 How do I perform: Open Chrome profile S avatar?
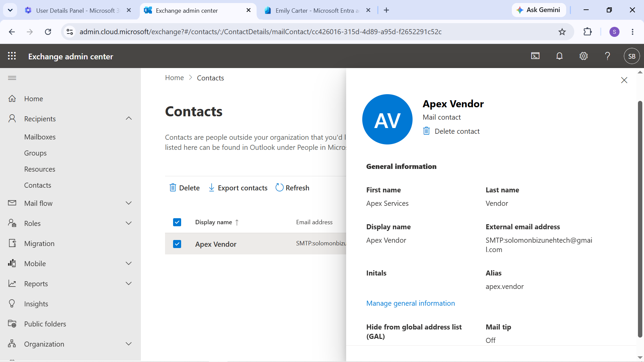pos(614,32)
